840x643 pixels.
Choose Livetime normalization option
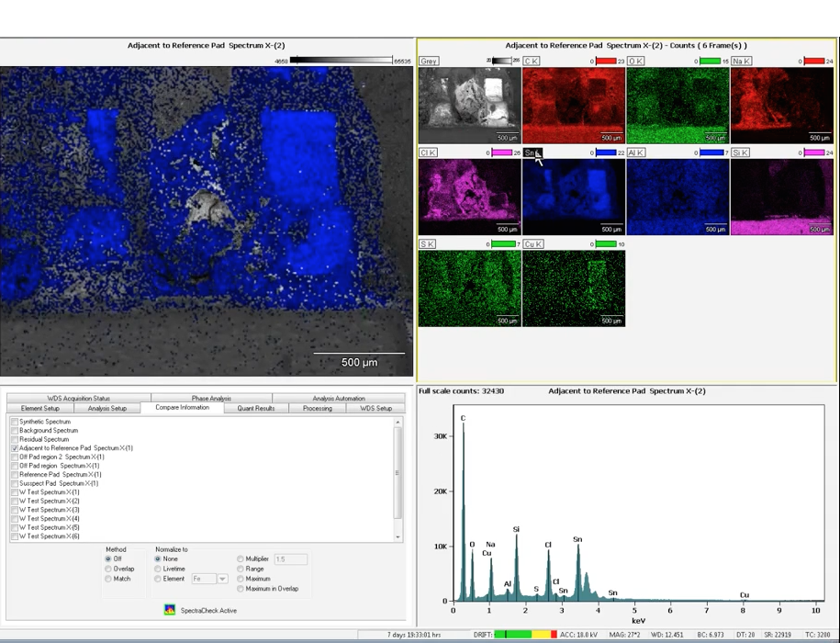(x=158, y=569)
